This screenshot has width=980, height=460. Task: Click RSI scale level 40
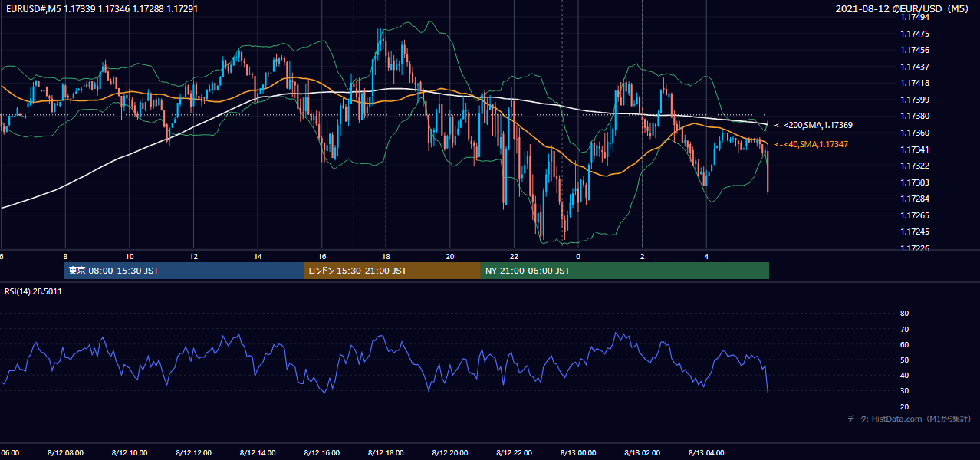pos(904,375)
